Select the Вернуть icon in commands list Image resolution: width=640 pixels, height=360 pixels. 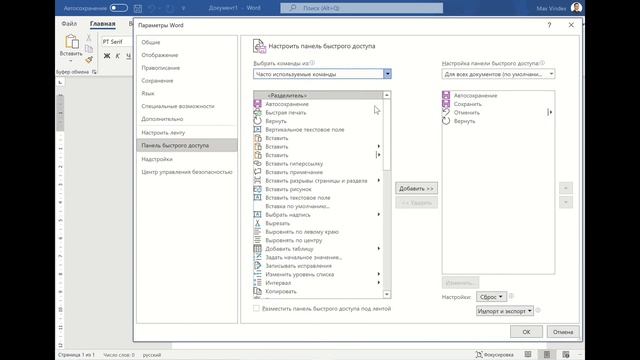click(x=258, y=121)
